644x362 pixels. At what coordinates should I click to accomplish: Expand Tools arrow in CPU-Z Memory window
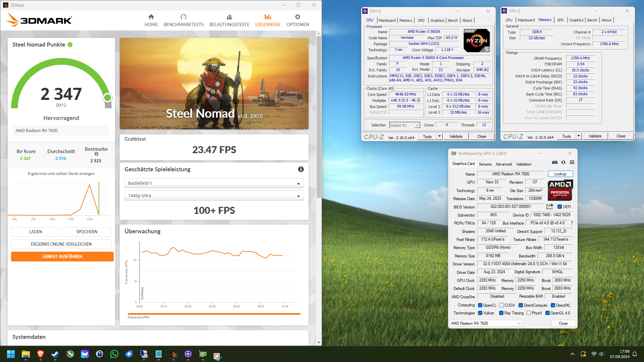[x=579, y=136]
